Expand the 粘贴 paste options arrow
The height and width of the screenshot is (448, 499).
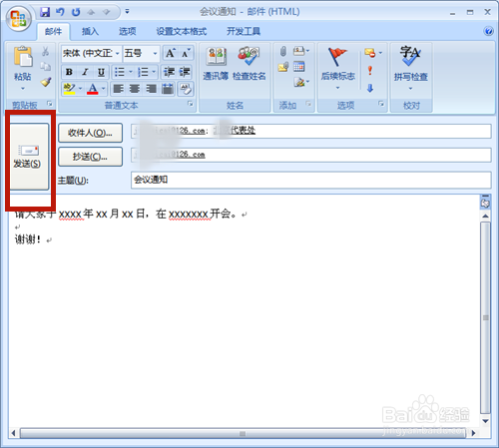click(x=23, y=89)
